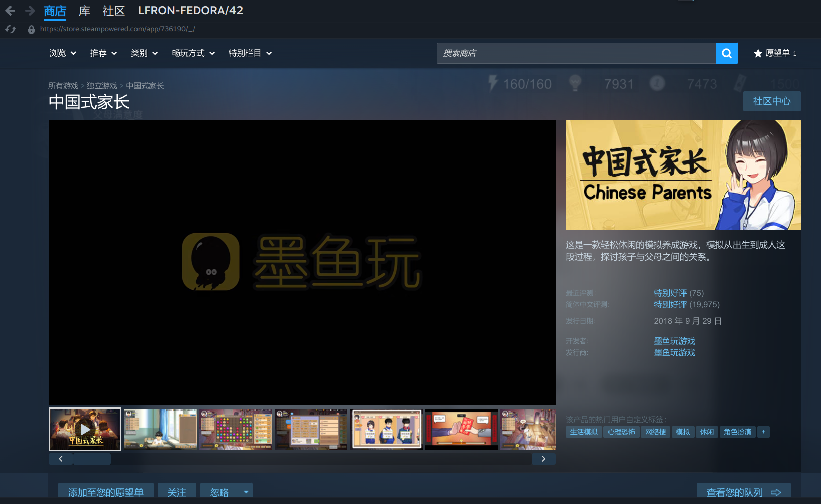The width and height of the screenshot is (821, 504).
Task: Select the 生活模拟 tag
Action: (584, 432)
